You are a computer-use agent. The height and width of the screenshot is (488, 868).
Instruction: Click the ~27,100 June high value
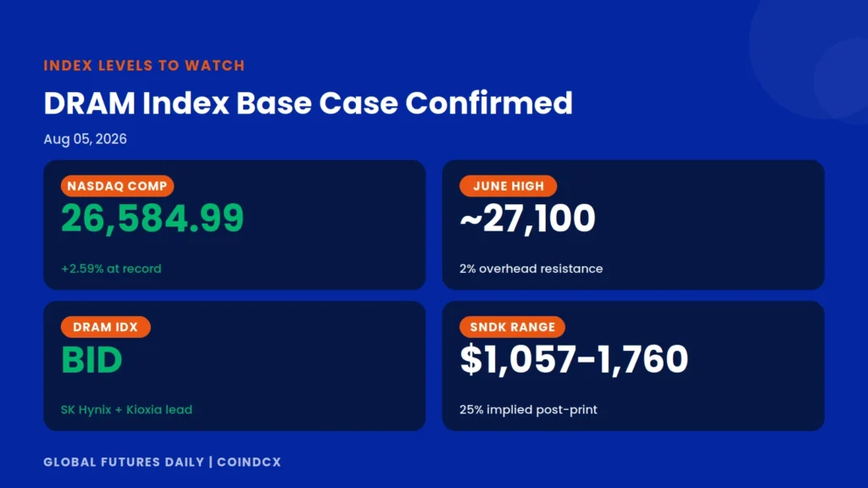click(x=527, y=218)
